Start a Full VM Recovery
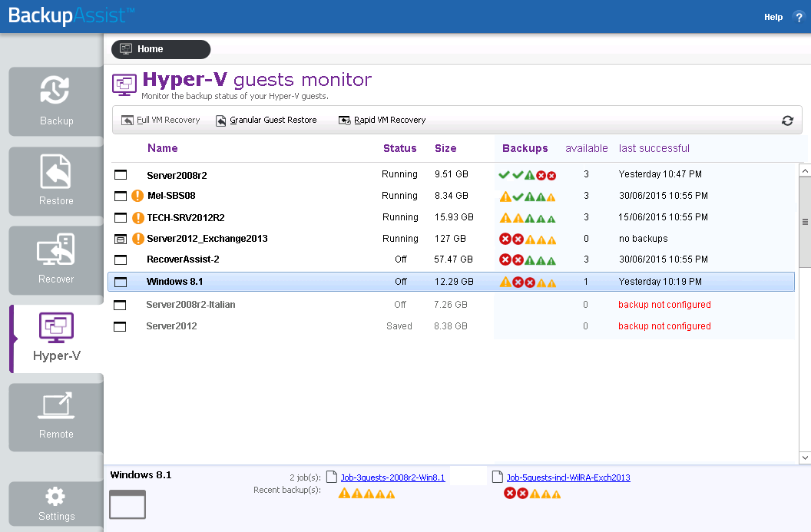This screenshot has width=811, height=532. click(x=161, y=120)
